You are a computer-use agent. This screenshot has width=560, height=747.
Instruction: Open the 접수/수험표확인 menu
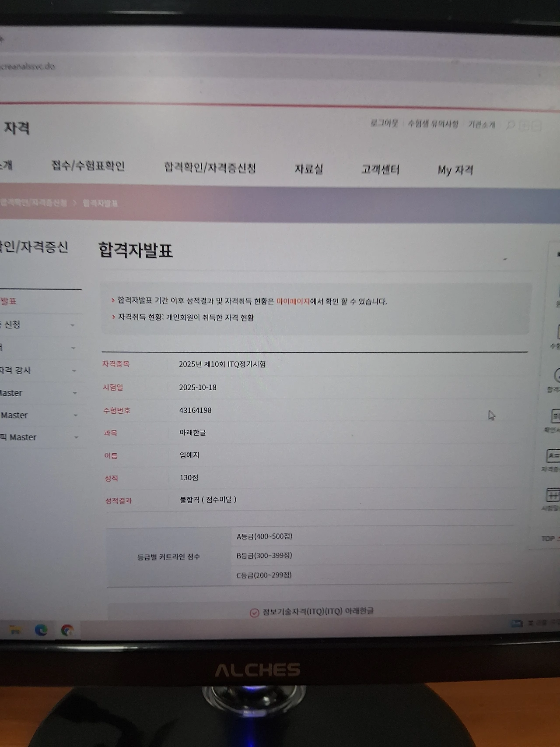[88, 166]
